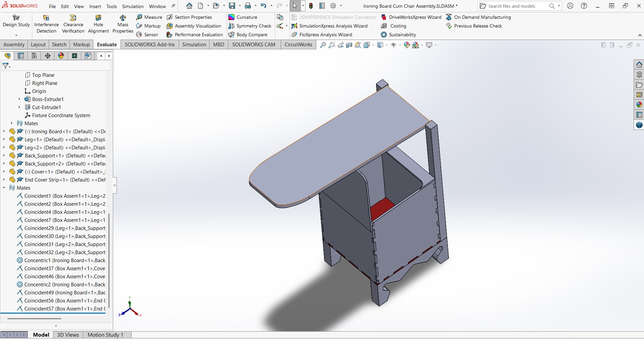Open Sustainability tool
This screenshot has width=644, height=339.
point(398,35)
